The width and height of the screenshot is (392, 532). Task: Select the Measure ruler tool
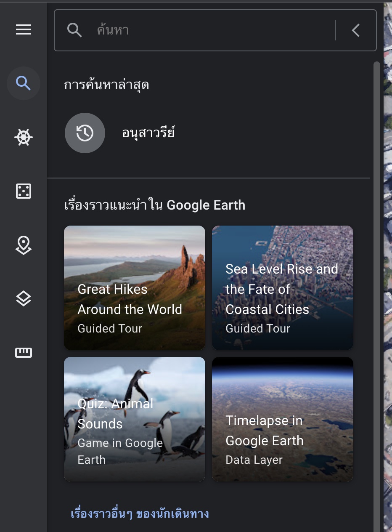(x=24, y=353)
